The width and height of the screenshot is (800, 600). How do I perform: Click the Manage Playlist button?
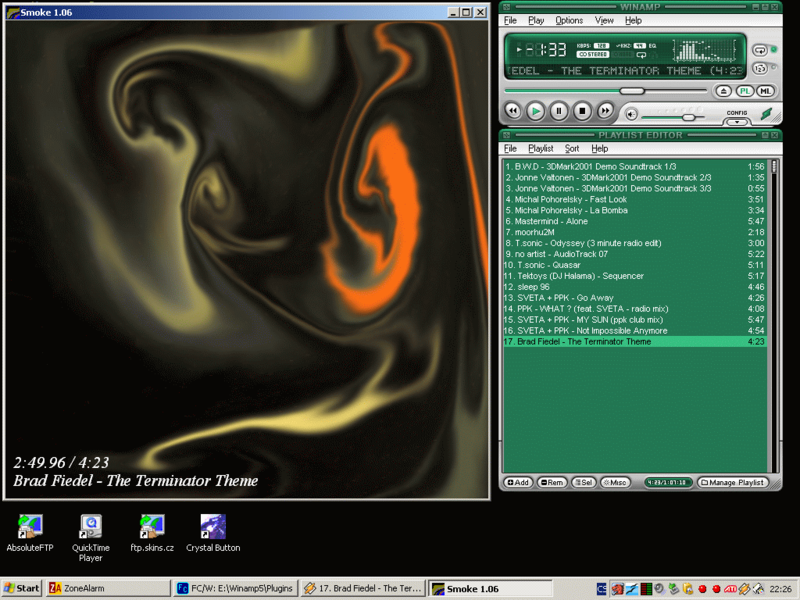[735, 481]
